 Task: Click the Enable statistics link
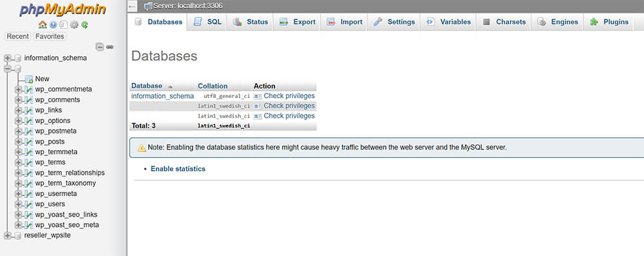[178, 169]
